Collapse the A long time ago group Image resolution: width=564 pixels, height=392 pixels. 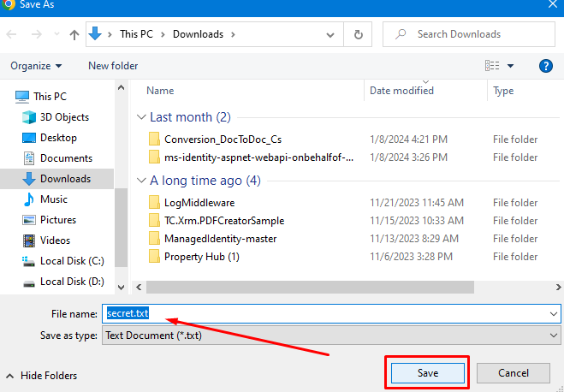pos(141,181)
